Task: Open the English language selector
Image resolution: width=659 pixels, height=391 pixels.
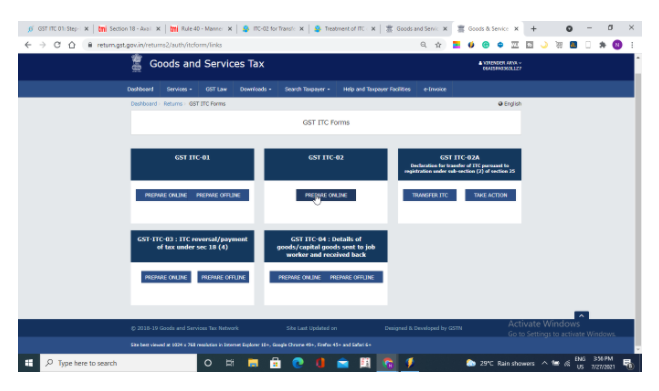Action: (510, 103)
